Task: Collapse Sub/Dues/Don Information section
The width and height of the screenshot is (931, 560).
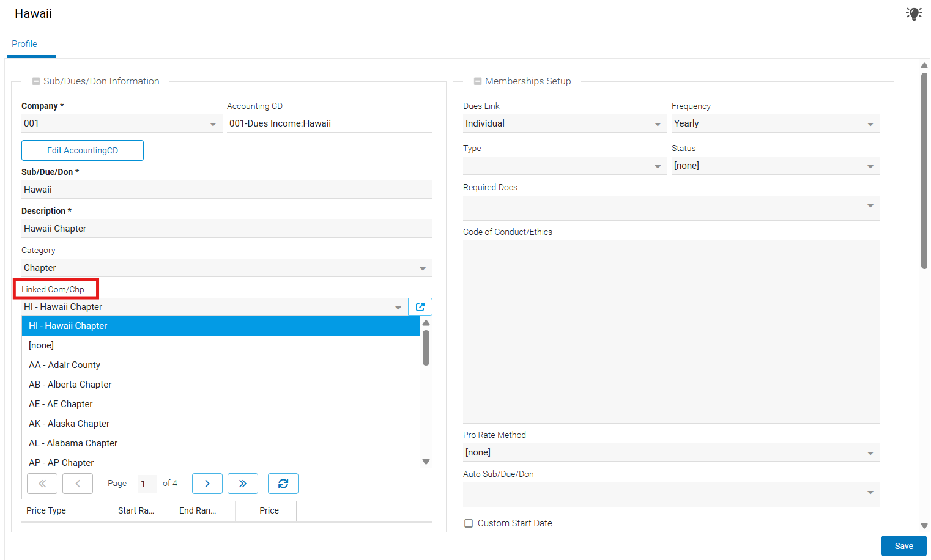Action: 36,81
